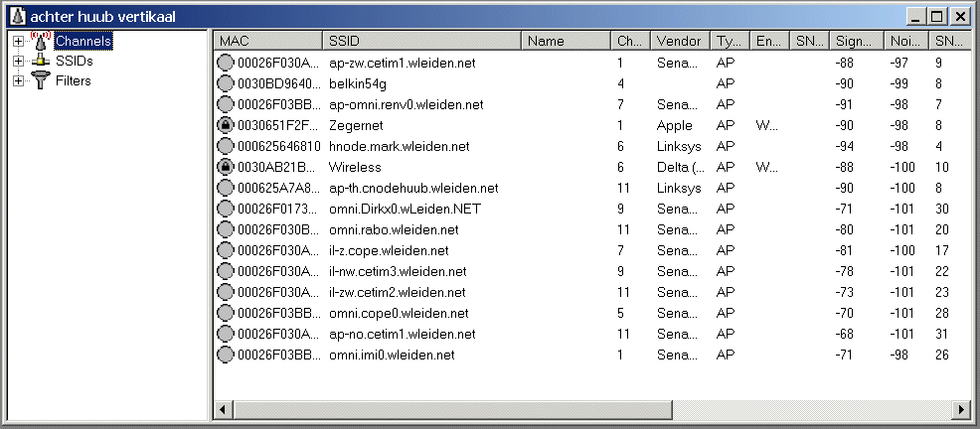Screen dimensions: 980x429
Task: Click the horizontal scrollbar right arrow
Action: pos(961,409)
